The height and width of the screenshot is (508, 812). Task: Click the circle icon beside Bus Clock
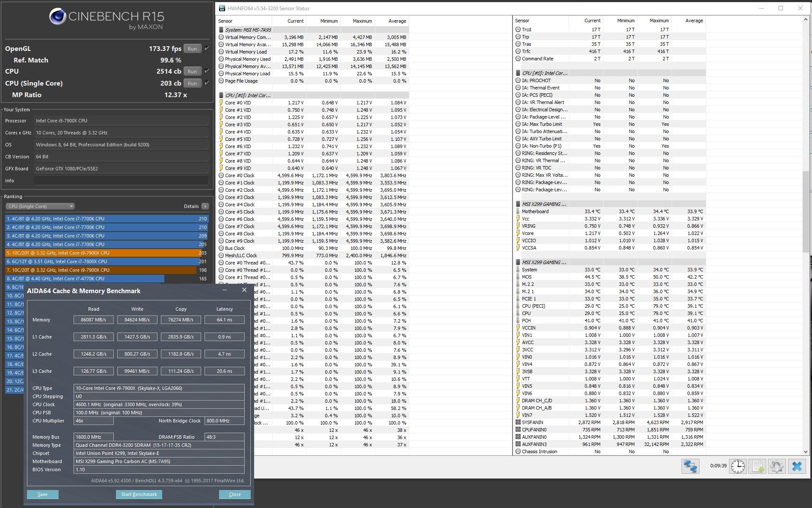[221, 248]
